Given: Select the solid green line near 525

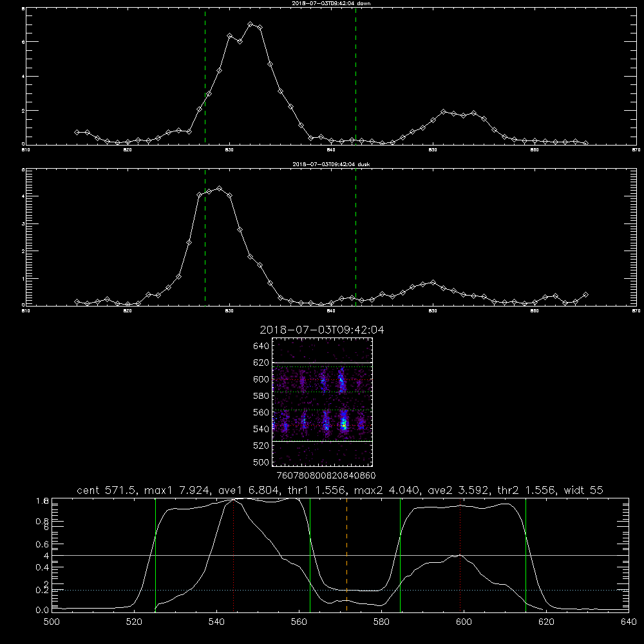Looking at the screenshot, I should tap(155, 555).
